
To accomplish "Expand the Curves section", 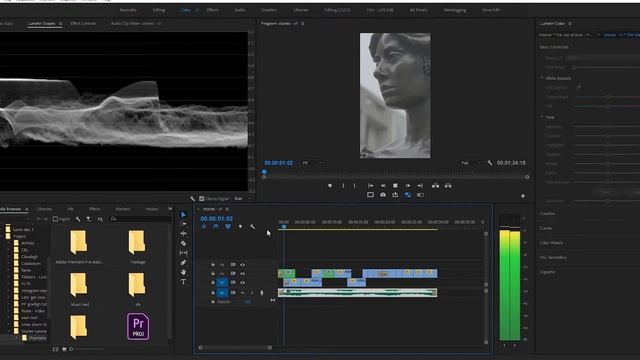I will pos(546,228).
